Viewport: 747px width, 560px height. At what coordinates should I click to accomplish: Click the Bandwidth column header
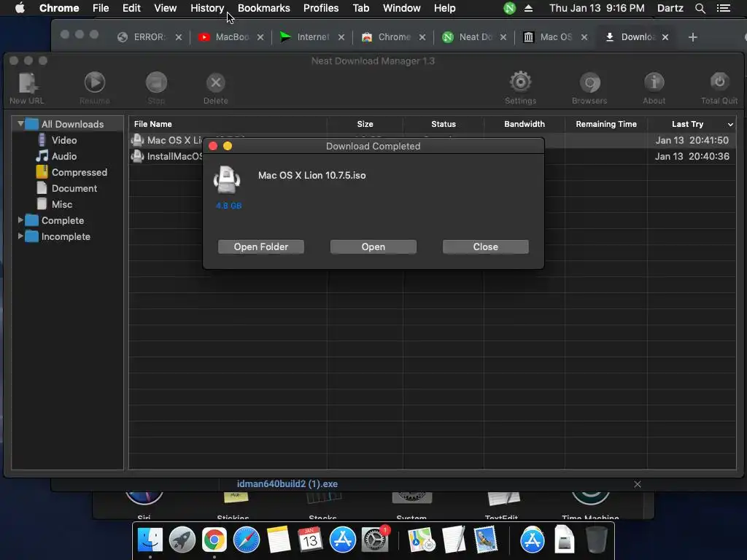[525, 124]
